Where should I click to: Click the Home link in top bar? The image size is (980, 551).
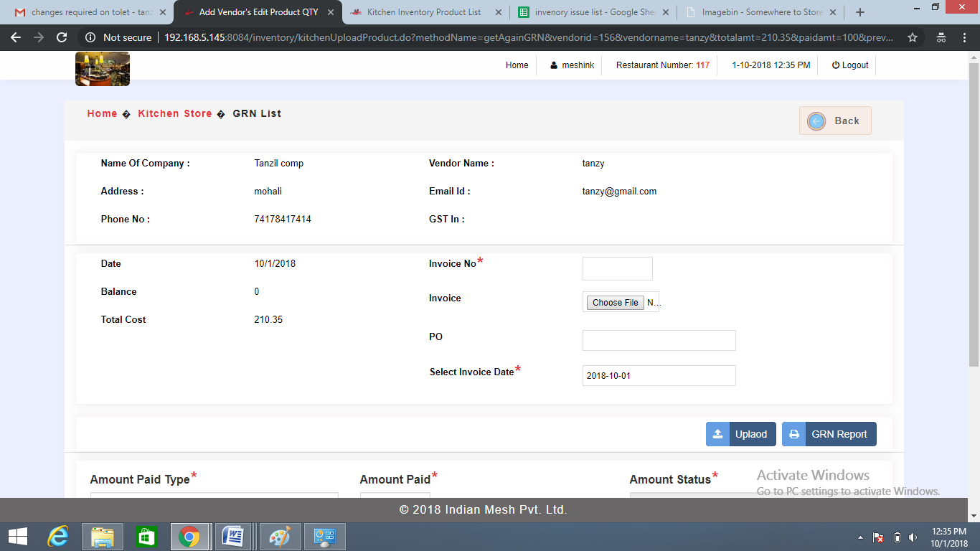pyautogui.click(x=517, y=65)
